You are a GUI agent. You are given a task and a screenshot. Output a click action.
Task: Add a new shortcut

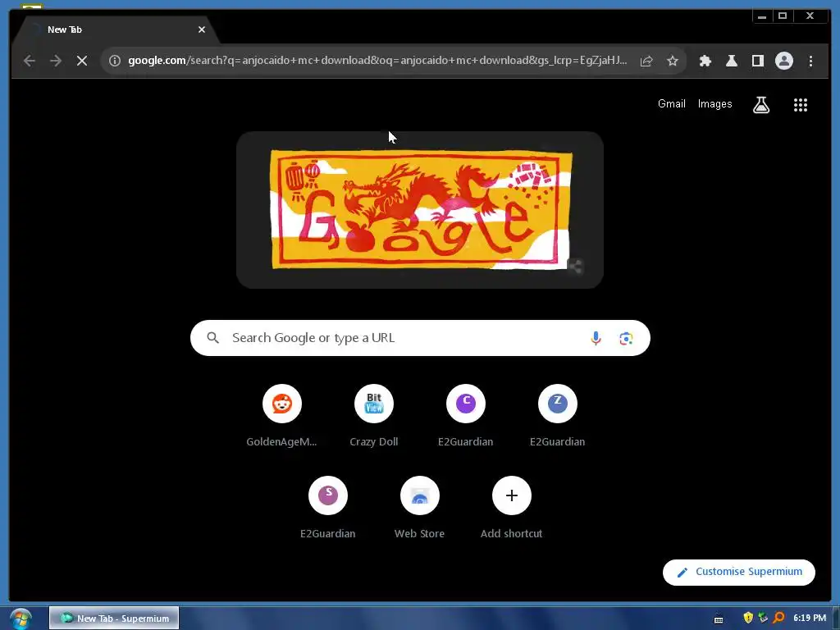512,507
